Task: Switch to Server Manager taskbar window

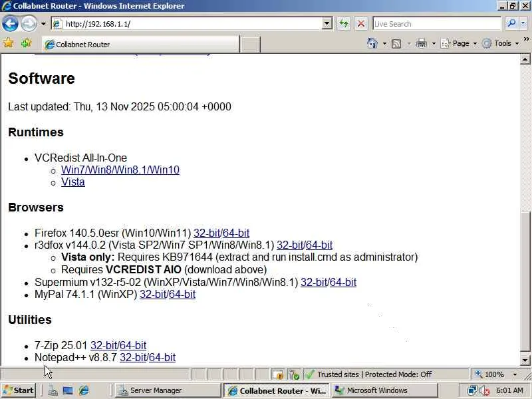Action: click(x=168, y=390)
